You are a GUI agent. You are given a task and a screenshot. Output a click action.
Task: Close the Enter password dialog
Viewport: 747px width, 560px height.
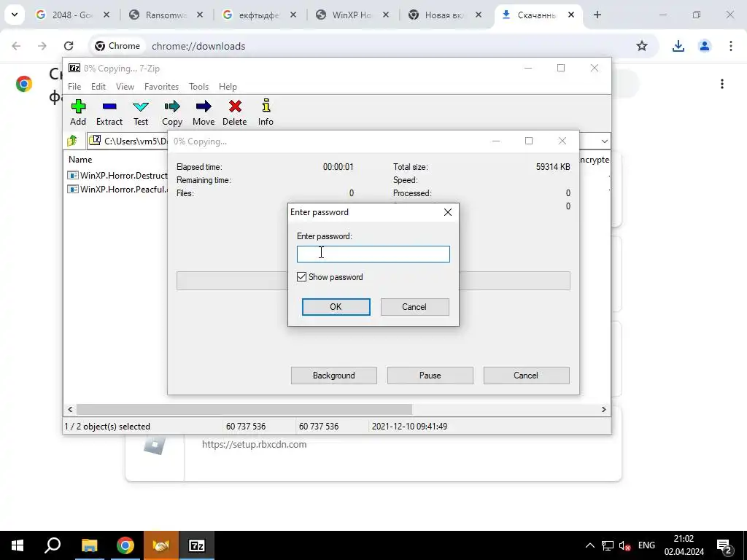click(448, 212)
